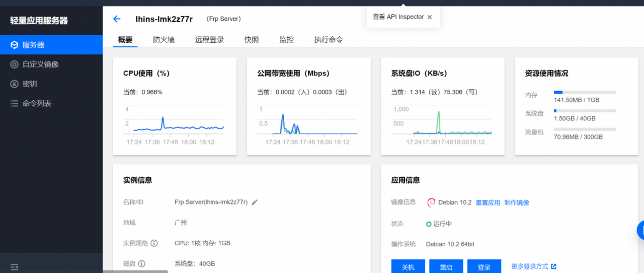Screen dimensions: 644x273
Task: Click the 登录 login button
Action: click(484, 266)
